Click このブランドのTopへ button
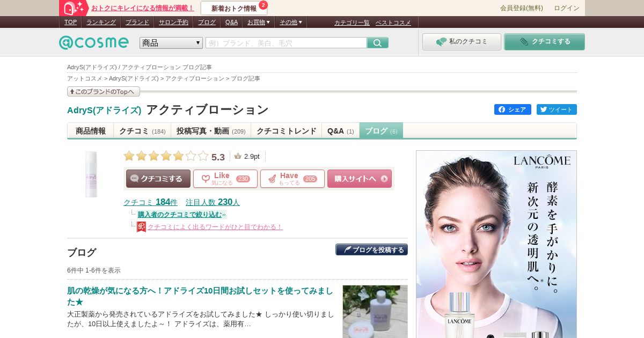Image resolution: width=644 pixels, height=338 pixels. [104, 92]
